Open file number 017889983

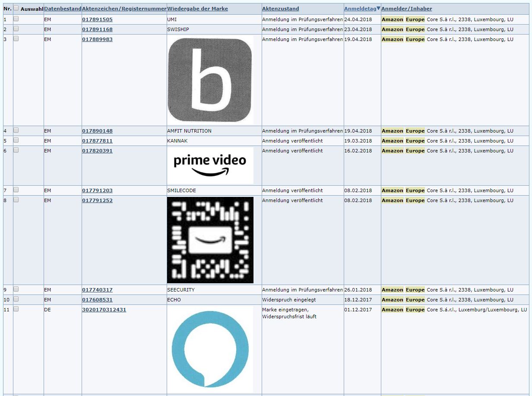coord(97,39)
